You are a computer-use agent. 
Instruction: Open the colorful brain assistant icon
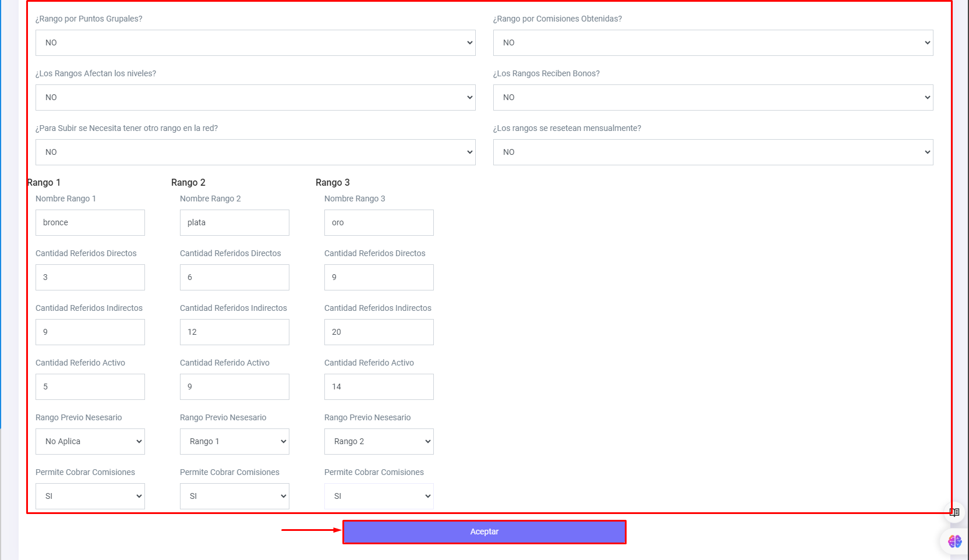click(x=954, y=541)
